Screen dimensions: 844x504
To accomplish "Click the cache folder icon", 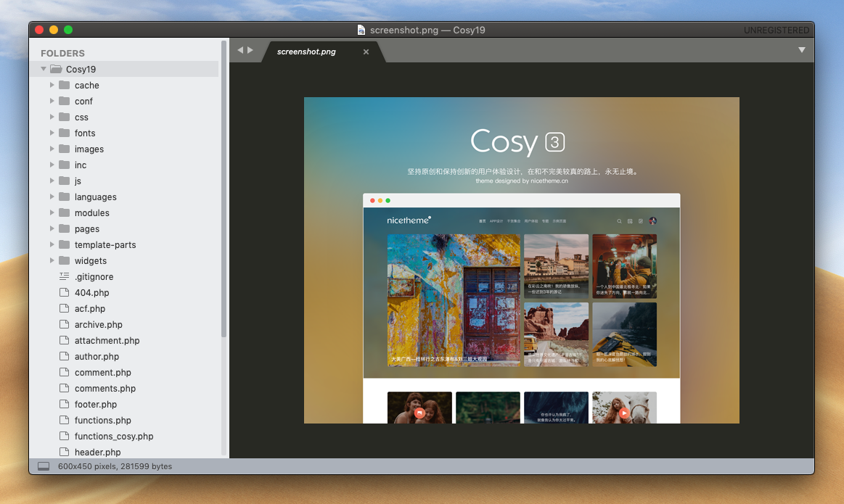I will 65,85.
